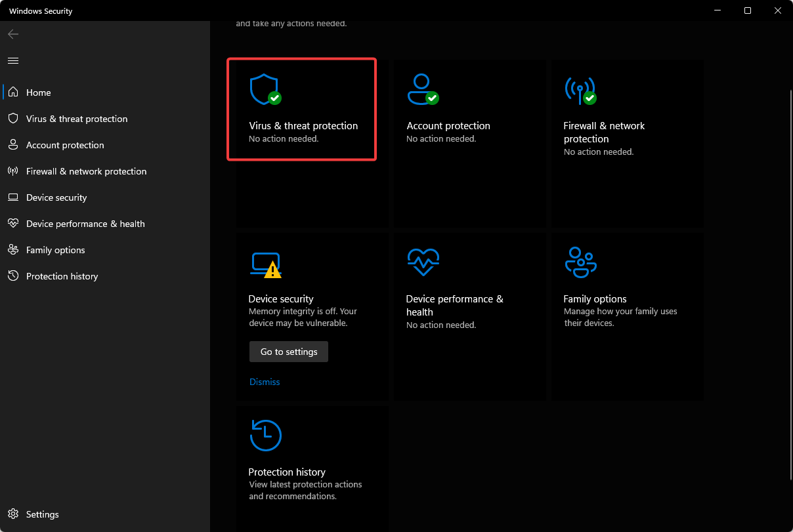The height and width of the screenshot is (532, 793).
Task: Click the large antenna icon on Firewall card
Action: pyautogui.click(x=580, y=91)
